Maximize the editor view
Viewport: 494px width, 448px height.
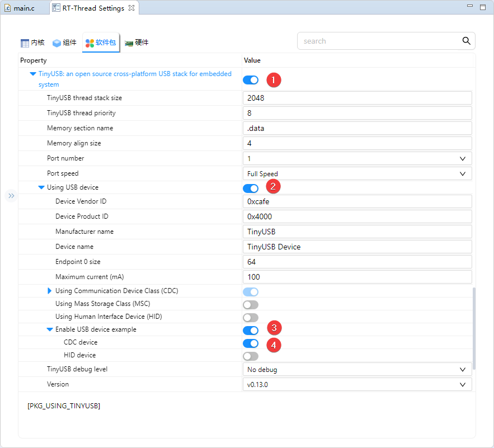click(483, 7)
